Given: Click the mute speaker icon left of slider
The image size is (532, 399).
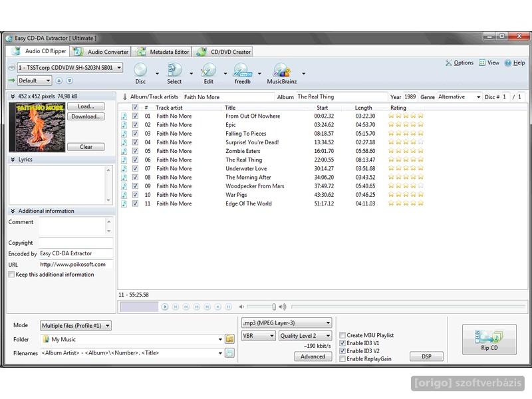Looking at the screenshot, I should tap(241, 307).
